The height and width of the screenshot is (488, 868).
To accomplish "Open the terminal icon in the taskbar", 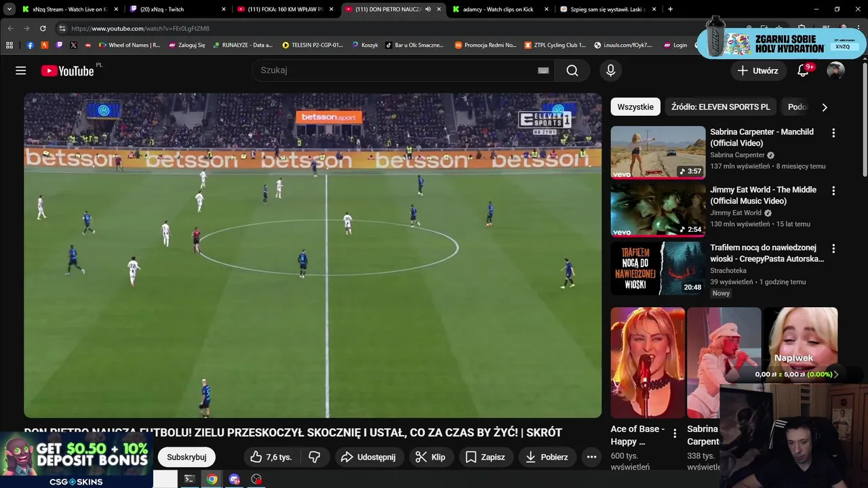I will (189, 479).
